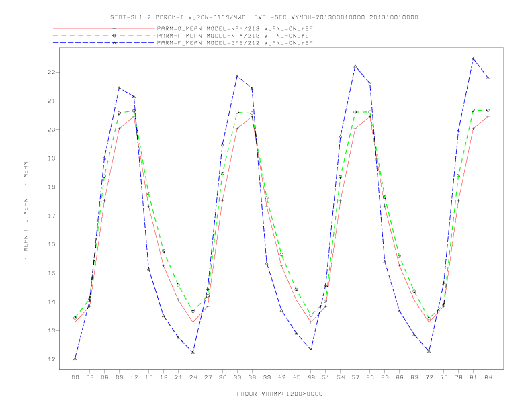Click x-axis forecast hour label 15

[x=148, y=377]
